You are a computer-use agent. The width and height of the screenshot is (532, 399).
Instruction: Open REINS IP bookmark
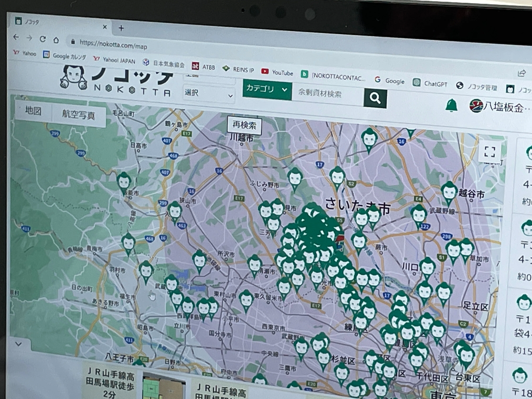coord(238,69)
